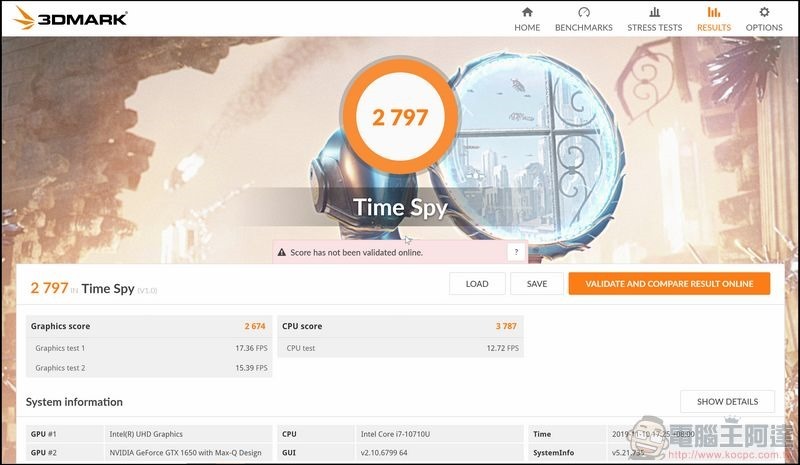Click the SystemInfo label
This screenshot has height=465, width=800.
554,453
